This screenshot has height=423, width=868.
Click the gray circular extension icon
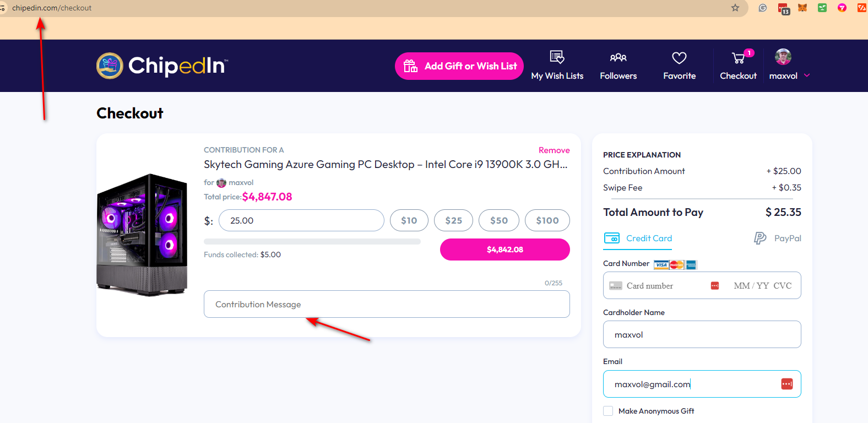(x=763, y=8)
